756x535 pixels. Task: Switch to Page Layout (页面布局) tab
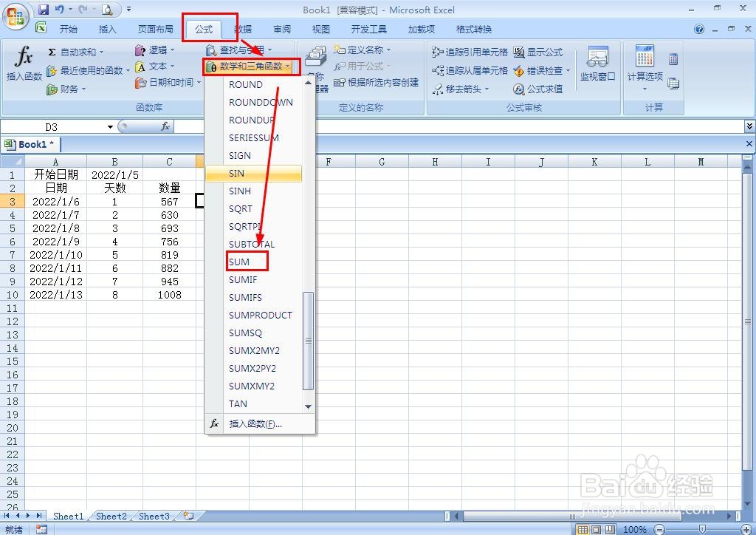[155, 29]
